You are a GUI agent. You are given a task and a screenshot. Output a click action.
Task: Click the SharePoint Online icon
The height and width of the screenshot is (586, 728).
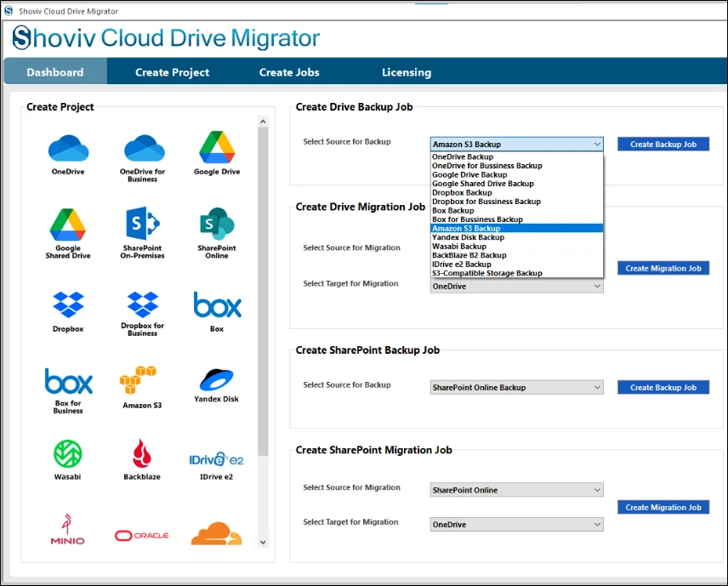pyautogui.click(x=217, y=224)
